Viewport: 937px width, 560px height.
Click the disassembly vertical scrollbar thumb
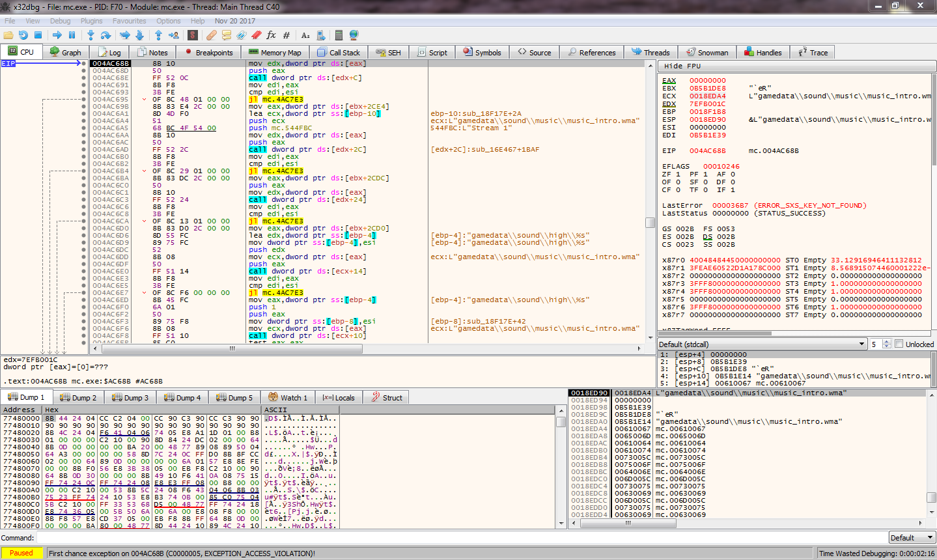pos(650,223)
